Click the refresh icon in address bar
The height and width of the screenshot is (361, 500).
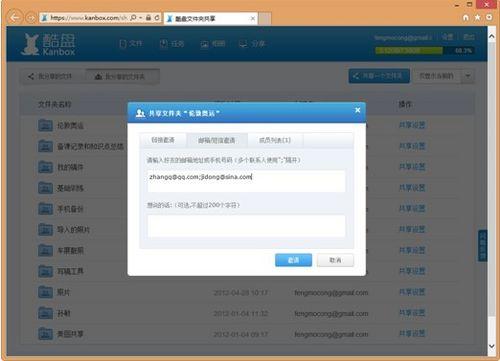[x=157, y=18]
